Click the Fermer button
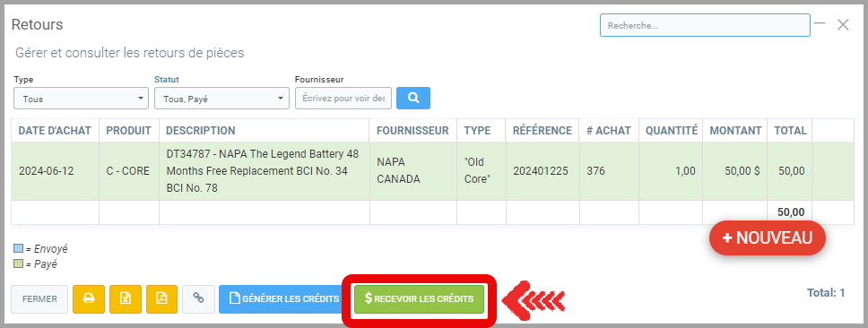868x328 pixels. coord(39,299)
